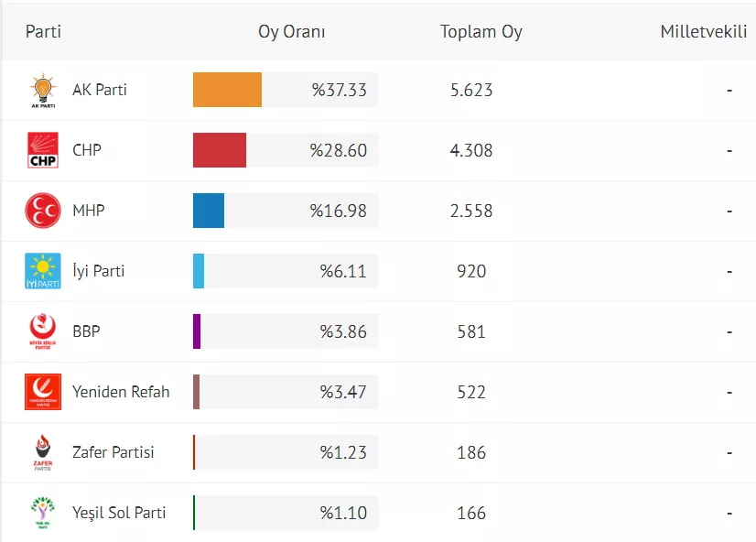The height and width of the screenshot is (542, 756).
Task: Click the AK Parti lightbulb logo
Action: 43,91
